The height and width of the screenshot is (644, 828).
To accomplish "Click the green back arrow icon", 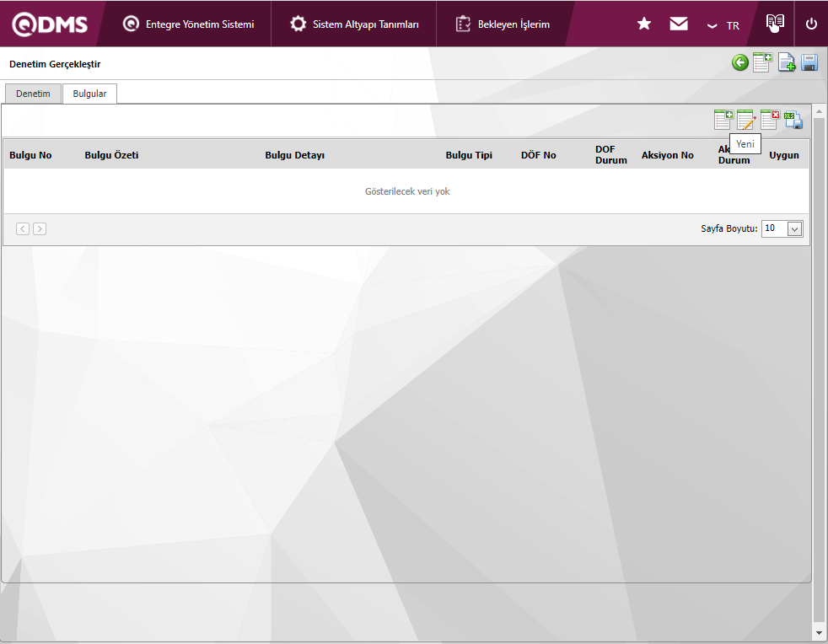I will coord(739,63).
